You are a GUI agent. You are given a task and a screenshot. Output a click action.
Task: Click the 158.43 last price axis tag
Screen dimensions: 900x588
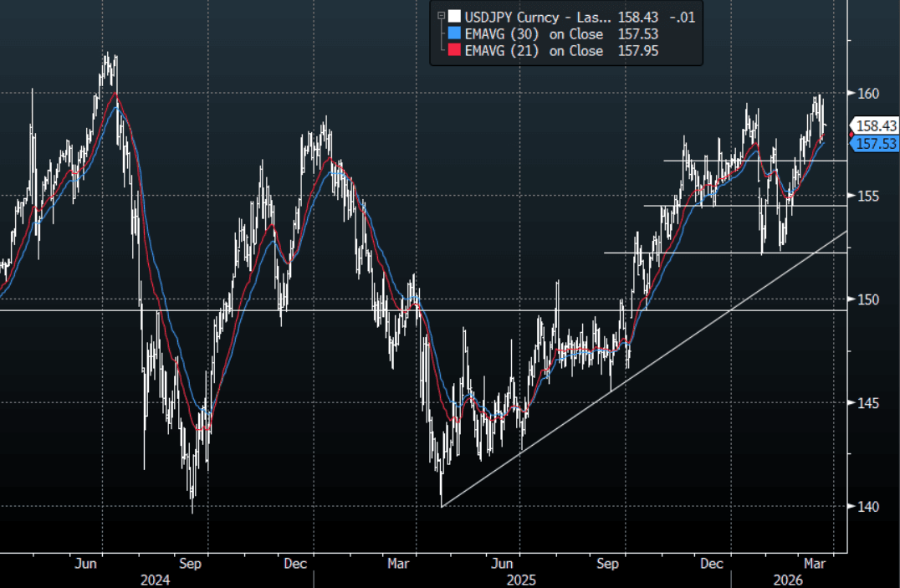pos(875,125)
